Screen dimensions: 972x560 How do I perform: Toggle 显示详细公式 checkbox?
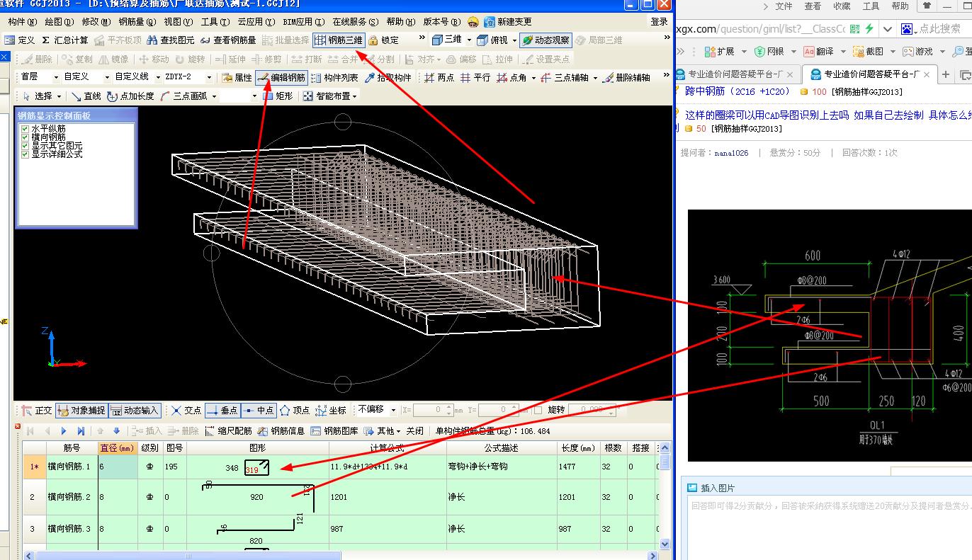[x=26, y=154]
